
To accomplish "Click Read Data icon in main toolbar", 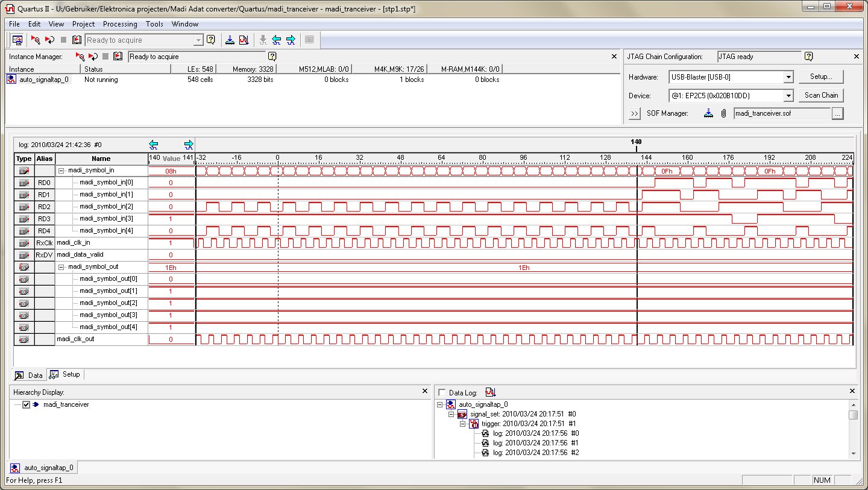I will click(77, 40).
